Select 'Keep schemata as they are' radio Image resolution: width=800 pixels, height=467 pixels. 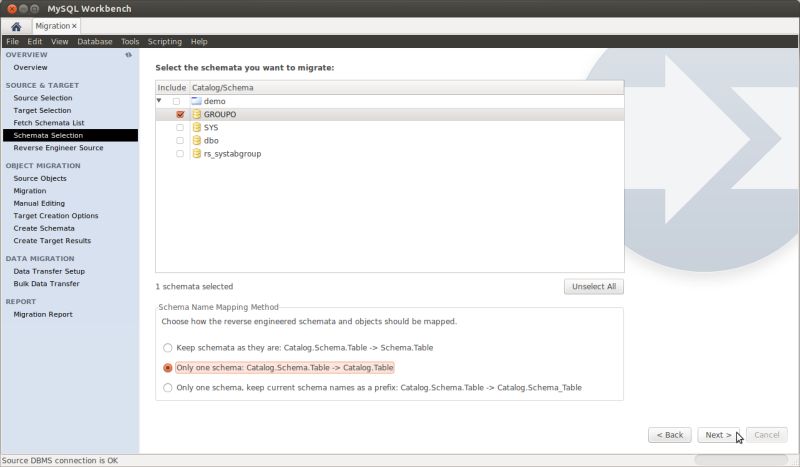(x=167, y=348)
